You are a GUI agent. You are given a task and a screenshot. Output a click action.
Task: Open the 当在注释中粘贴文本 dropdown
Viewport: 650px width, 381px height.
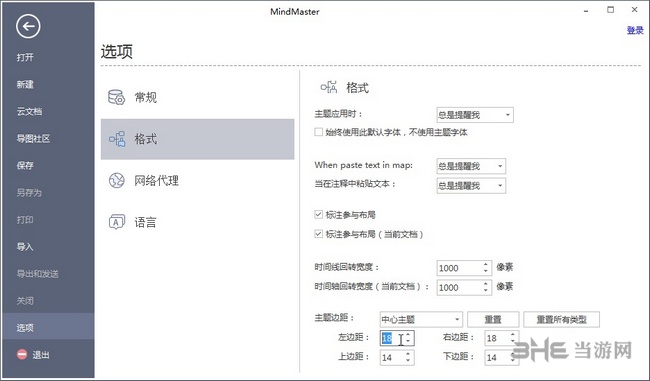[471, 185]
